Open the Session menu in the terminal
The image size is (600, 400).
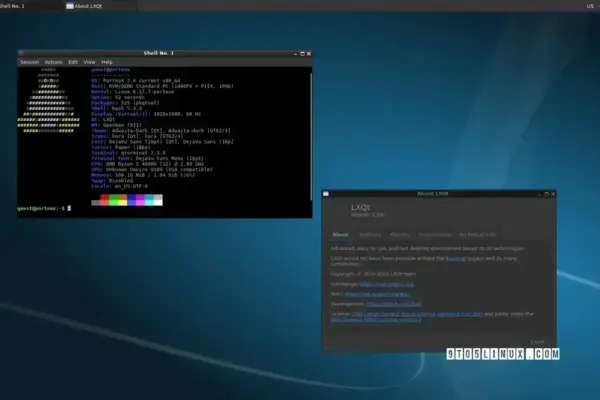(29, 62)
